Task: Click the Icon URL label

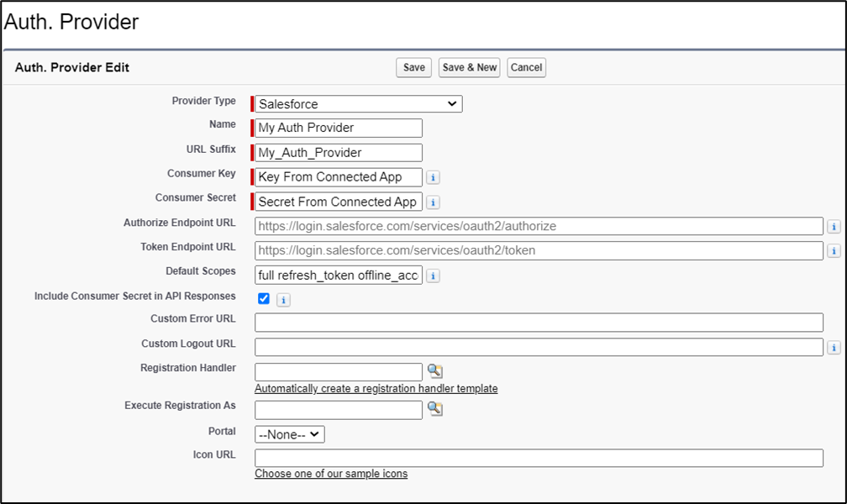Action: point(214,454)
